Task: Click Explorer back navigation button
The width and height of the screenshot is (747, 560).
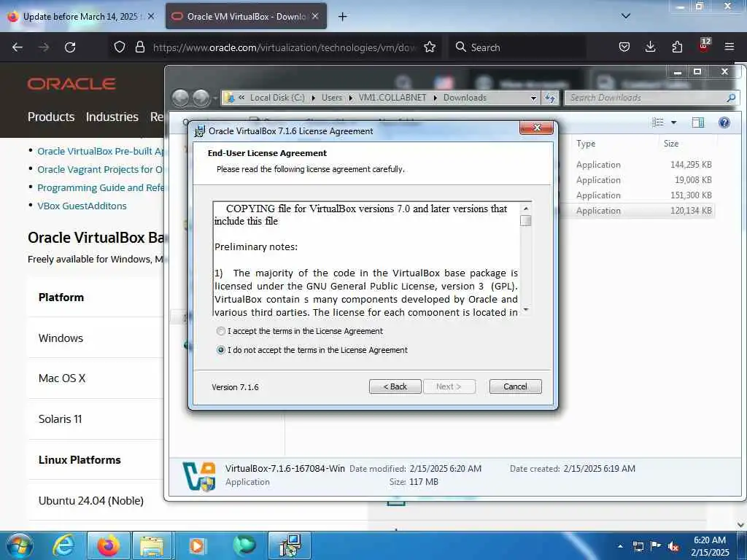Action: click(x=181, y=98)
